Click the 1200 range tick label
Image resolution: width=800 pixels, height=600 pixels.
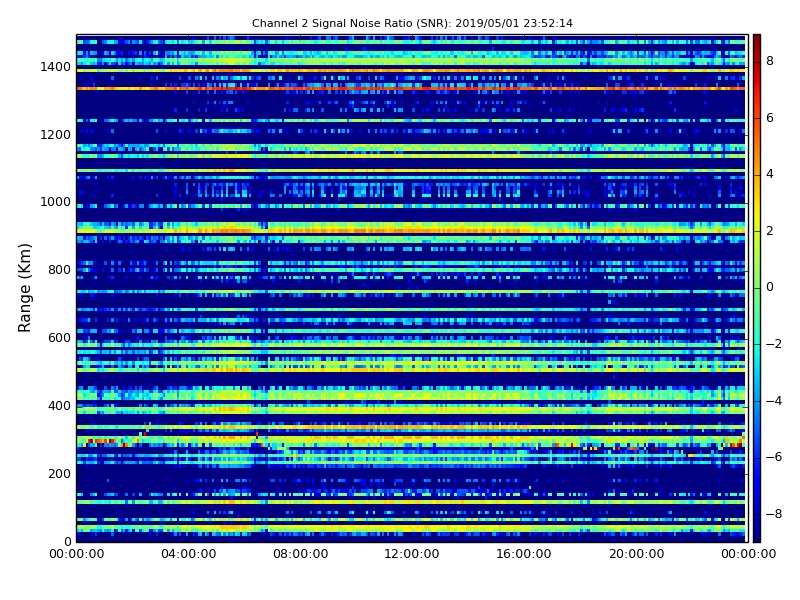[x=55, y=135]
